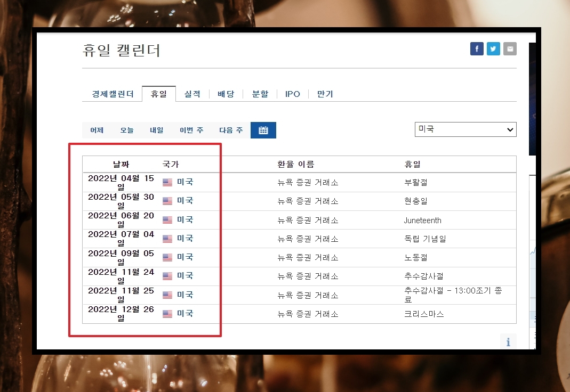Click US flag in 11월 24일 row
The width and height of the screenshot is (570, 392).
(x=167, y=276)
